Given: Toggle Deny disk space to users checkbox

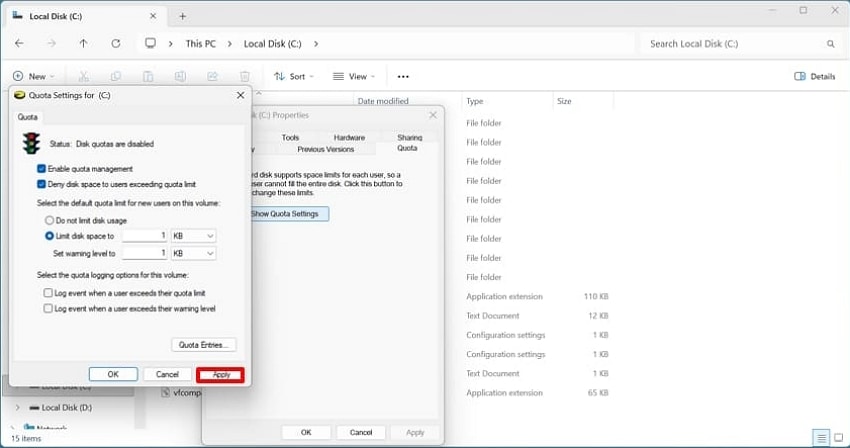Looking at the screenshot, I should point(41,184).
